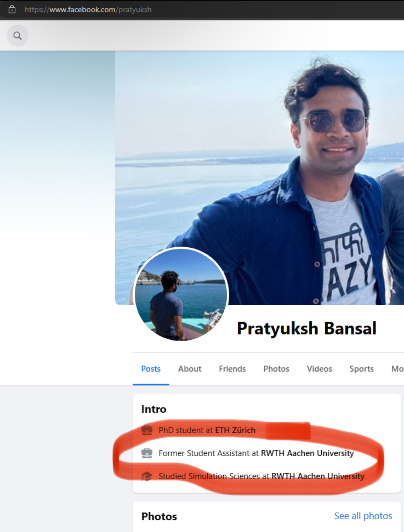Switch to the About tab

pyautogui.click(x=189, y=369)
